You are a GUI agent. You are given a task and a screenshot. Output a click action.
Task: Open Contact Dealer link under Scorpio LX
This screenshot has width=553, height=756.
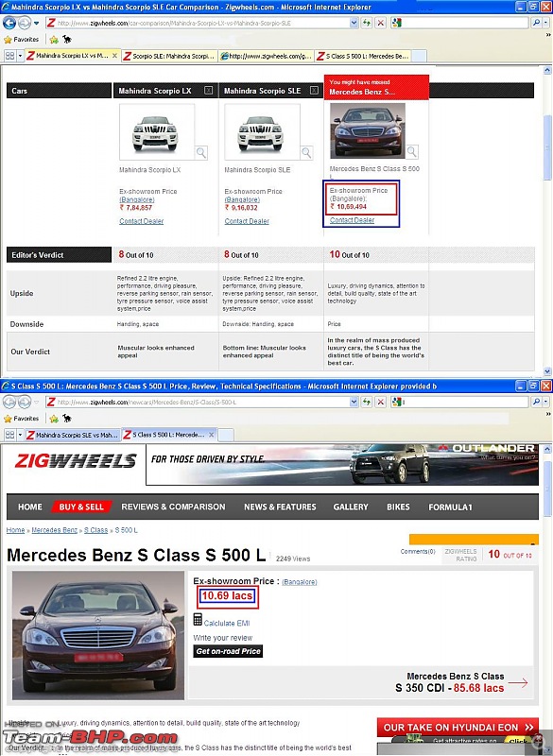click(141, 221)
